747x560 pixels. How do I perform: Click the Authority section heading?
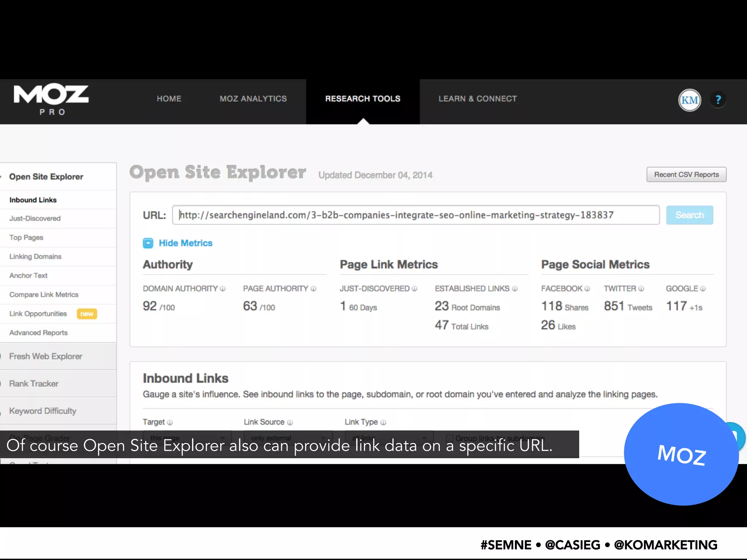[168, 265]
